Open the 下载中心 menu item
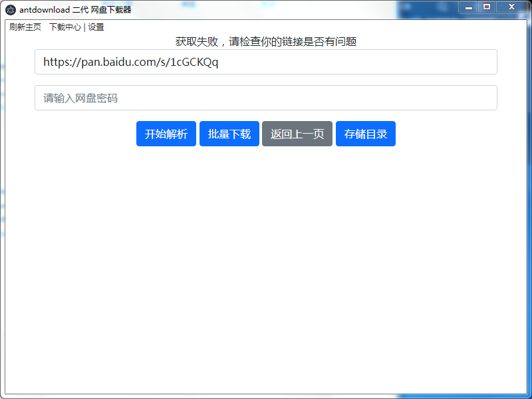This screenshot has height=399, width=532. [x=65, y=27]
